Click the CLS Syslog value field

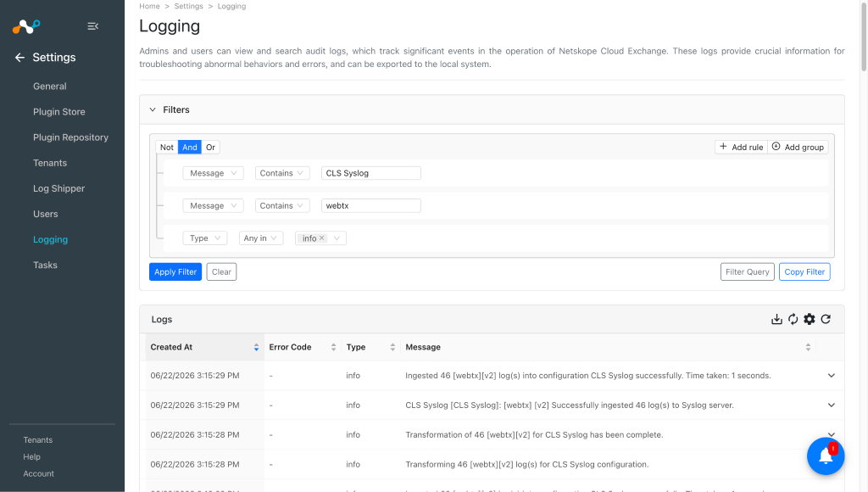click(371, 173)
